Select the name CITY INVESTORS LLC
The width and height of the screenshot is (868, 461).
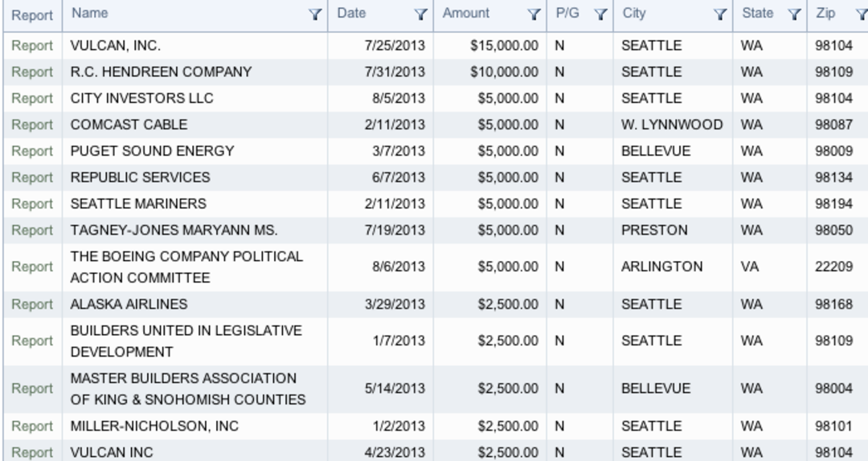(x=141, y=99)
